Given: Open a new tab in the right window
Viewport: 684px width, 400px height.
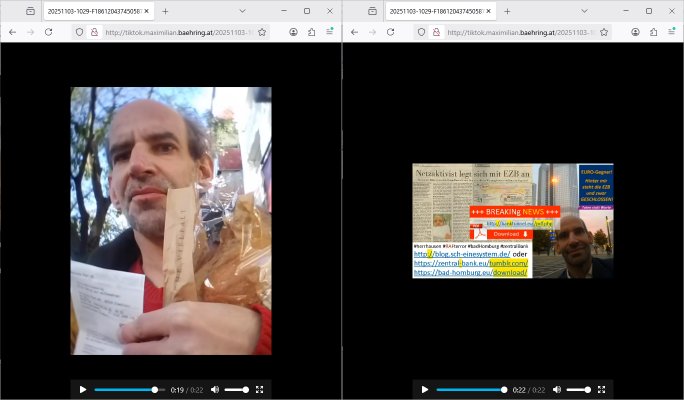Looking at the screenshot, I should point(508,11).
